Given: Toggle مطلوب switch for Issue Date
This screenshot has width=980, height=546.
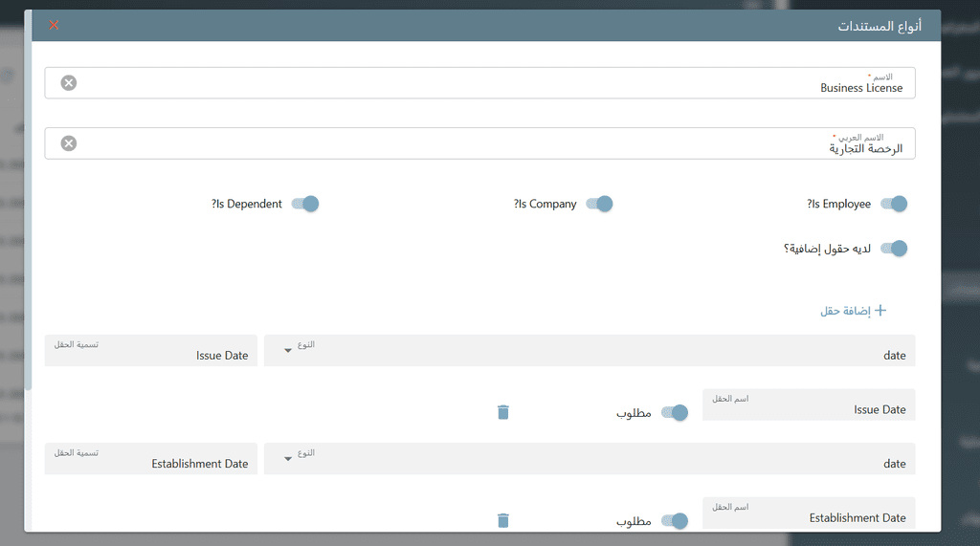Looking at the screenshot, I should 675,412.
